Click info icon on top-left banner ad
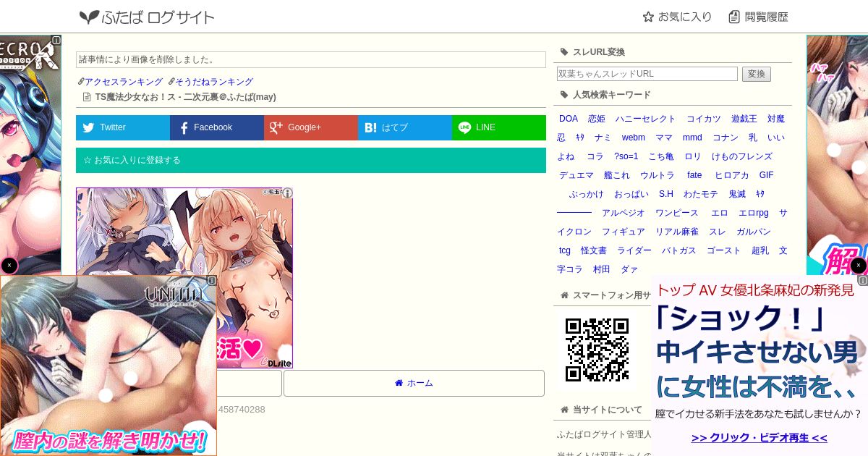868x456 pixels. coord(56,41)
